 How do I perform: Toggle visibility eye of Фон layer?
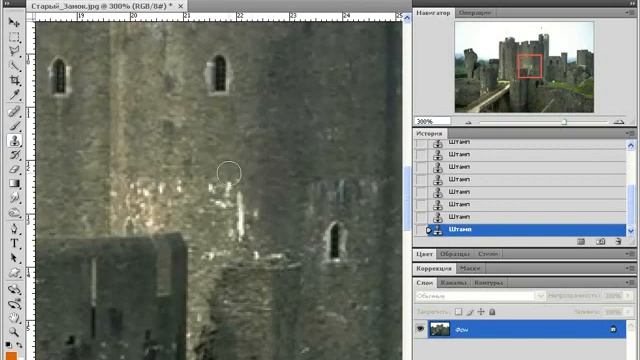[x=420, y=329]
